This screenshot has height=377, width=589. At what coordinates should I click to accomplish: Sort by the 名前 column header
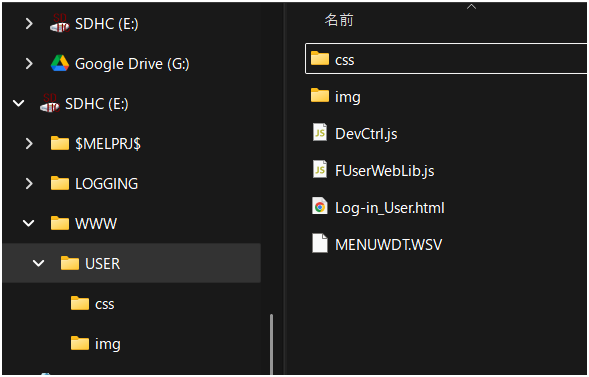(x=339, y=20)
